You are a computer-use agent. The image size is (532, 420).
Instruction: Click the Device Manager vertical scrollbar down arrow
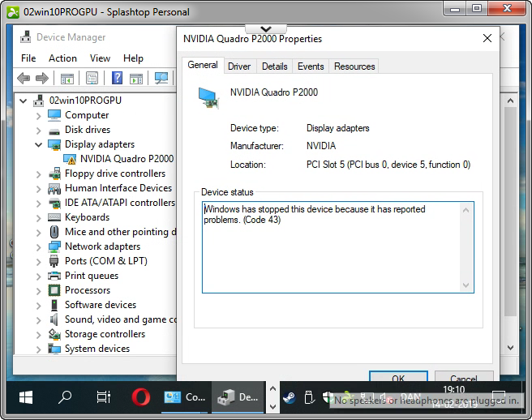click(x=510, y=347)
